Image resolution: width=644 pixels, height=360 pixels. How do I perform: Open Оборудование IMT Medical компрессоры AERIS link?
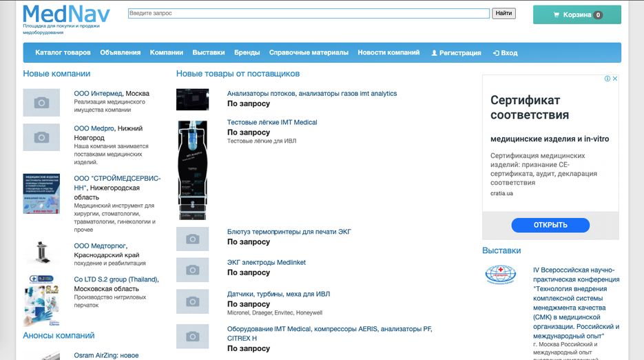(x=329, y=334)
